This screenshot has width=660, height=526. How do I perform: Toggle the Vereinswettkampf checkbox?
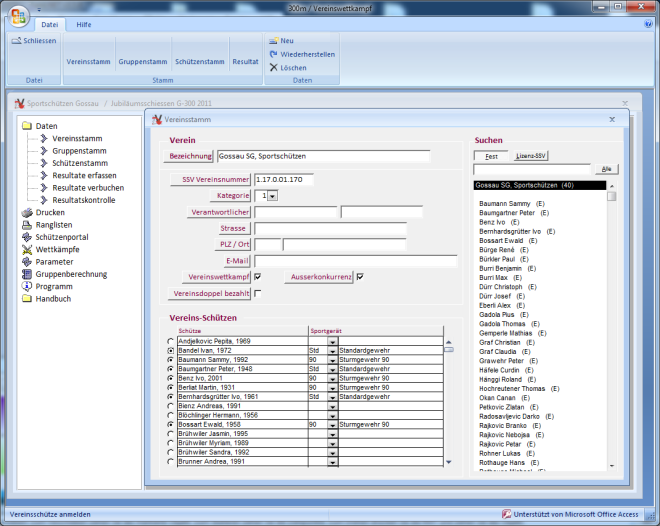point(258,277)
